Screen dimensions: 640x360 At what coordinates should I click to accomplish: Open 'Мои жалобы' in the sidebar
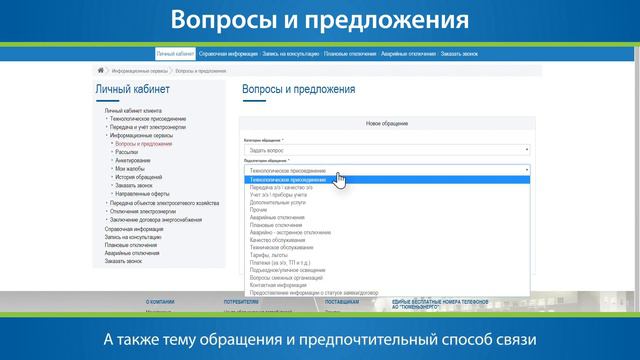pyautogui.click(x=130, y=169)
